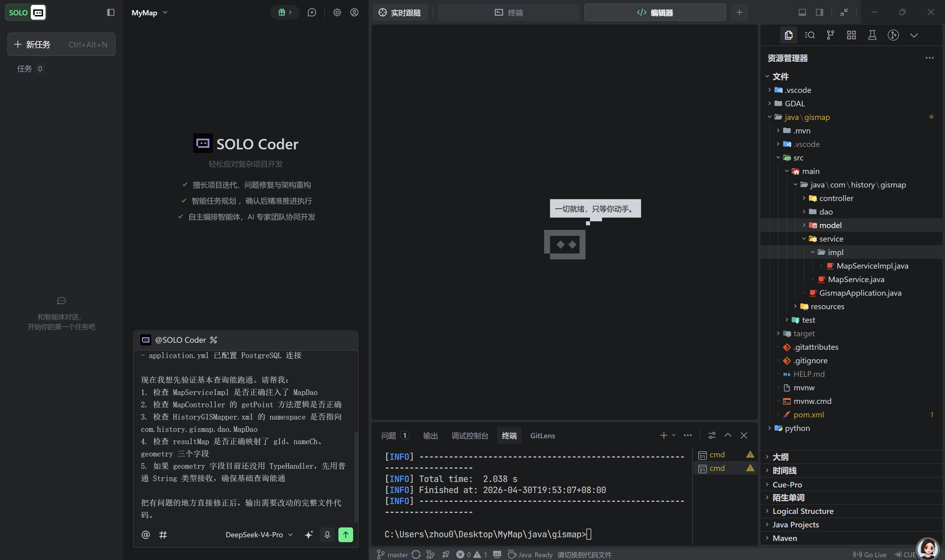The image size is (945, 560).
Task: Open the Search panel icon
Action: [809, 35]
